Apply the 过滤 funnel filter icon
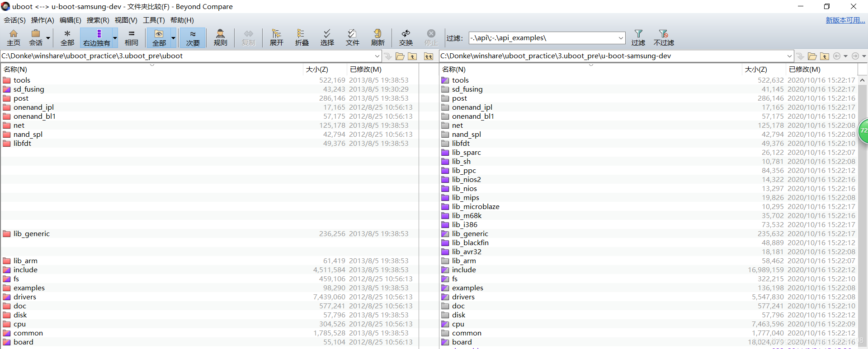 coord(638,37)
